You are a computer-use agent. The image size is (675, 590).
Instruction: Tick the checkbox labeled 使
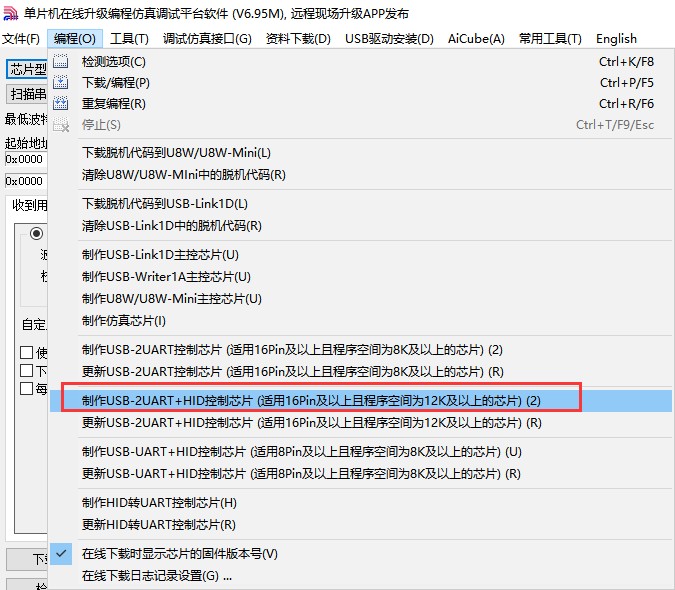pyautogui.click(x=27, y=352)
